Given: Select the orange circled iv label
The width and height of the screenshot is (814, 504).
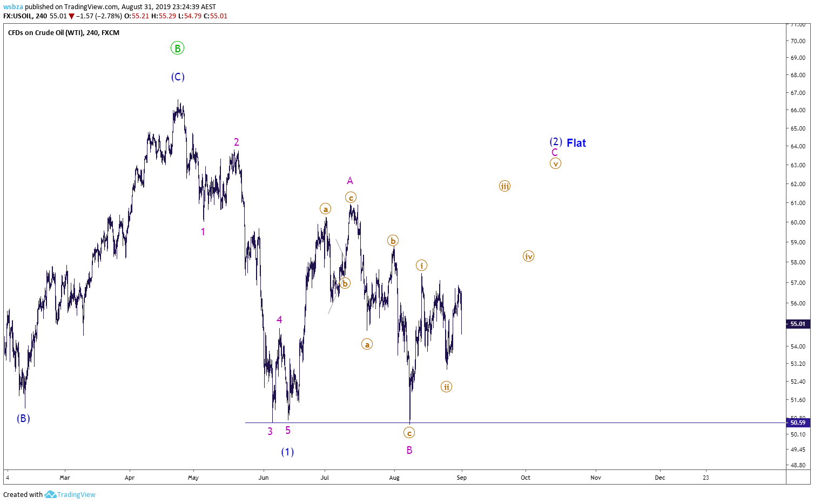Looking at the screenshot, I should (528, 256).
